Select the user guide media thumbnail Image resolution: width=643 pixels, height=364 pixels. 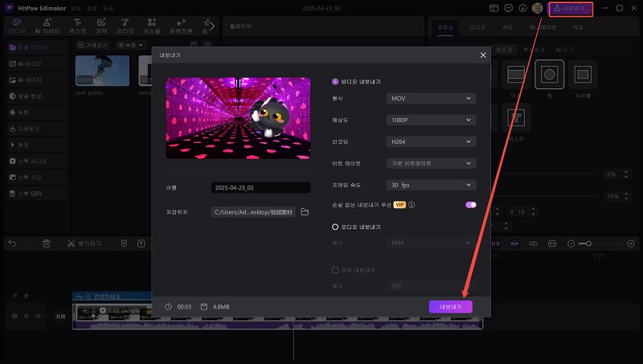103,71
